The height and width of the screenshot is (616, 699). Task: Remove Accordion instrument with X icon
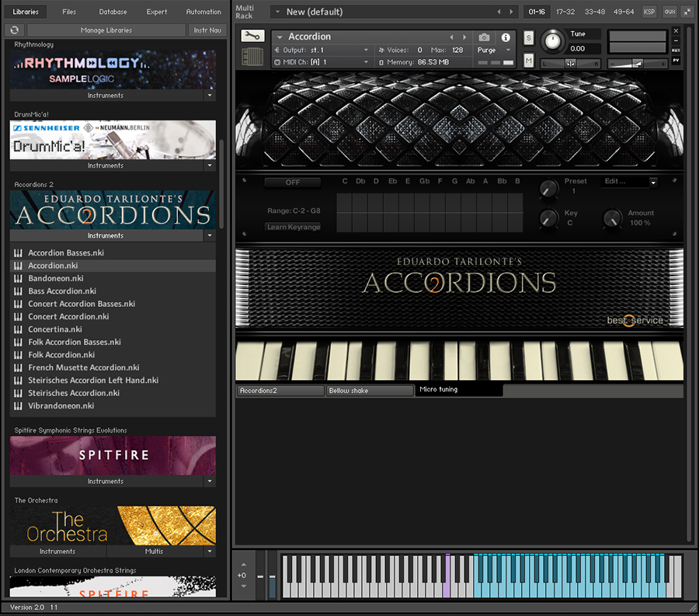[x=676, y=31]
